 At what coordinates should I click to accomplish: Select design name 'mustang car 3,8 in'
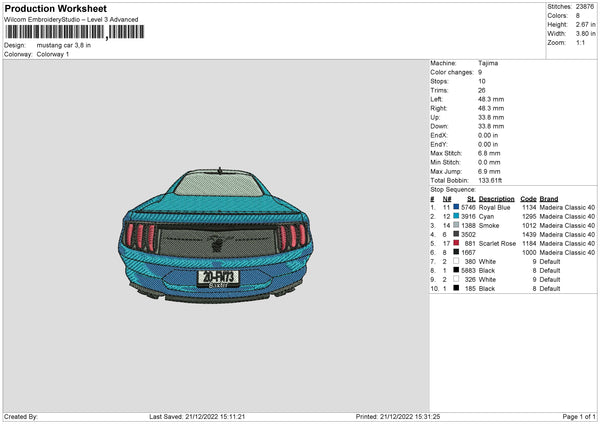point(64,45)
